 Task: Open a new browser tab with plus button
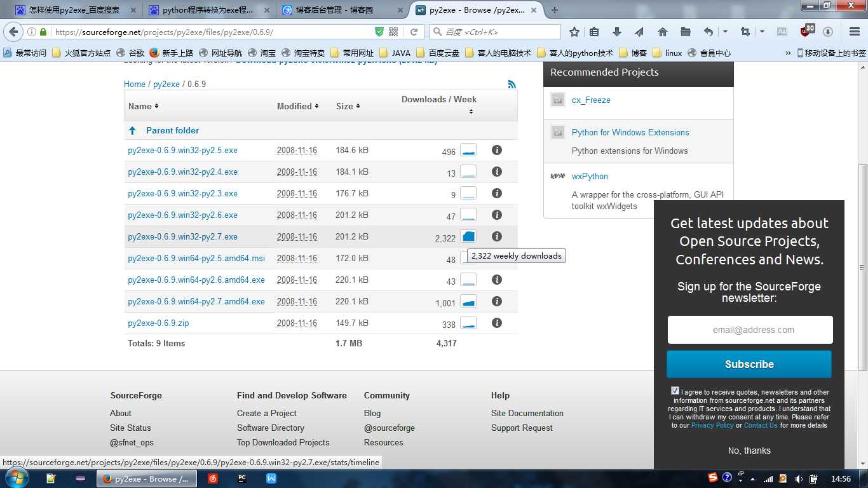click(555, 10)
